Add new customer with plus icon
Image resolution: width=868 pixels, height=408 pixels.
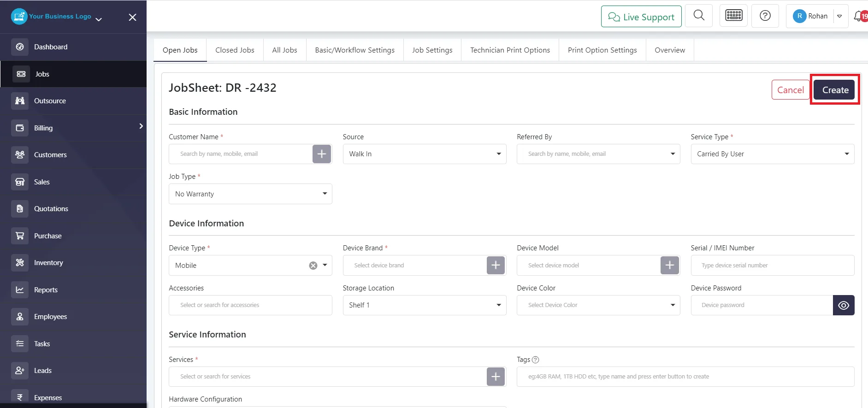[322, 154]
